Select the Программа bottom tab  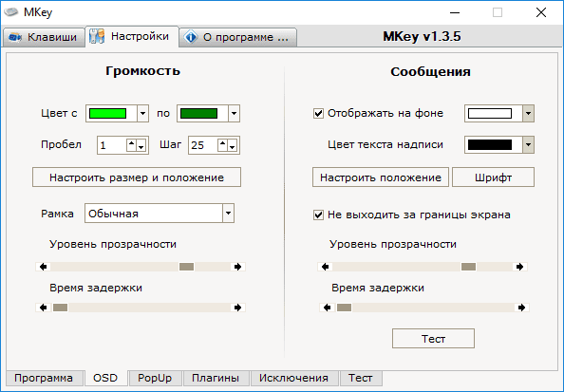[44, 378]
